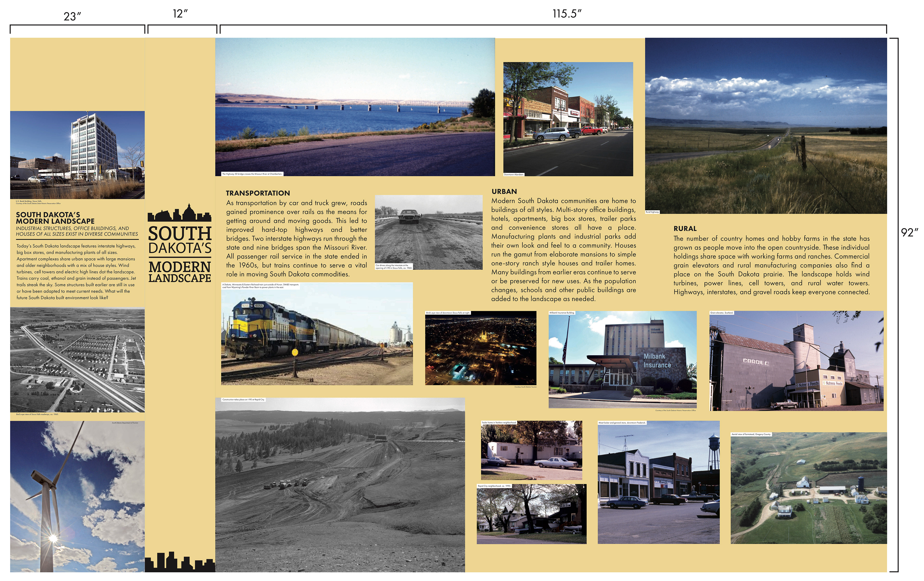Click caption "Aerial view of farmstead, Gregory County"
This screenshot has width=924, height=581.
(x=751, y=434)
